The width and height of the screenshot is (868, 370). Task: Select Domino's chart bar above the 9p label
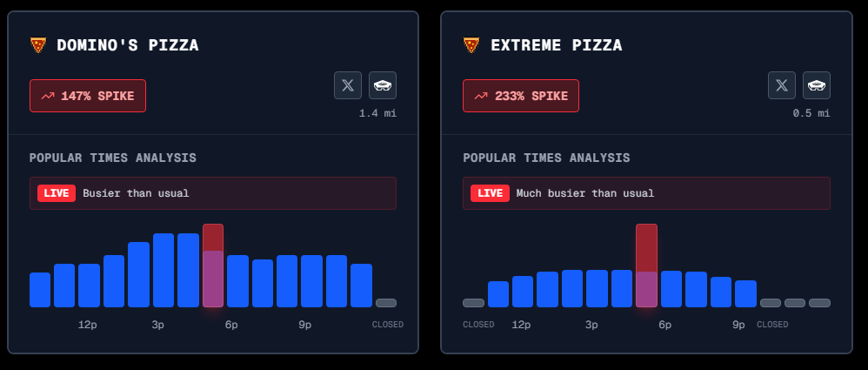(x=311, y=281)
